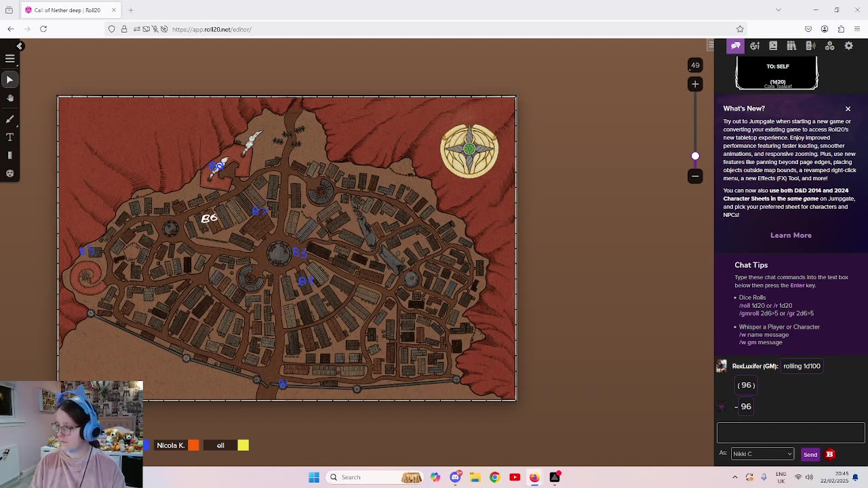Screen dimensions: 868x488
Task: Go back in browser history
Action: tap(11, 29)
